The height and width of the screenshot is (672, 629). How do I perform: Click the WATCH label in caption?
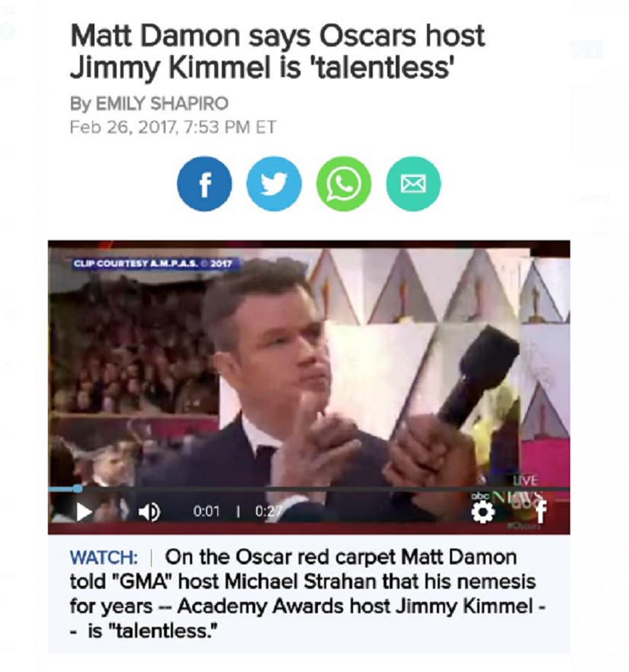pyautogui.click(x=104, y=557)
